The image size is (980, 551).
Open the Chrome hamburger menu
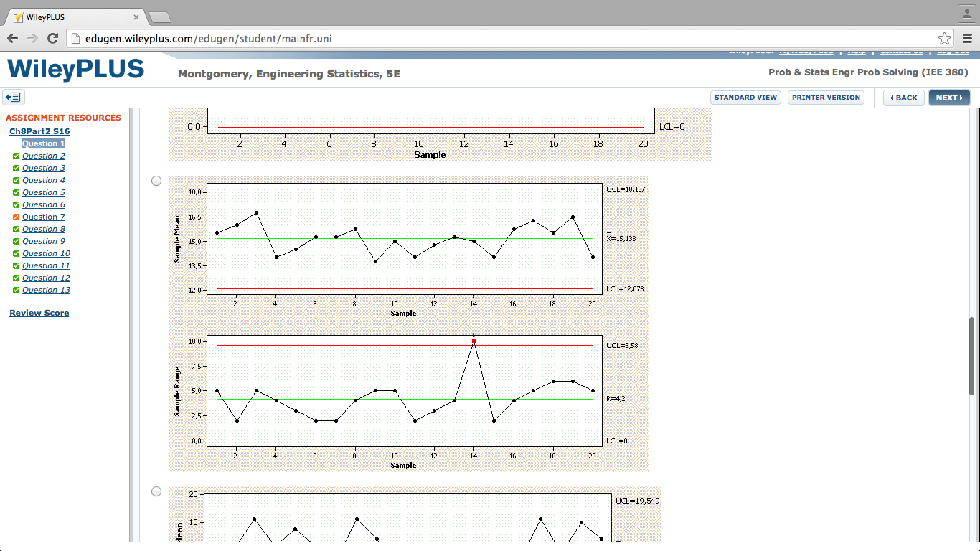[x=967, y=38]
